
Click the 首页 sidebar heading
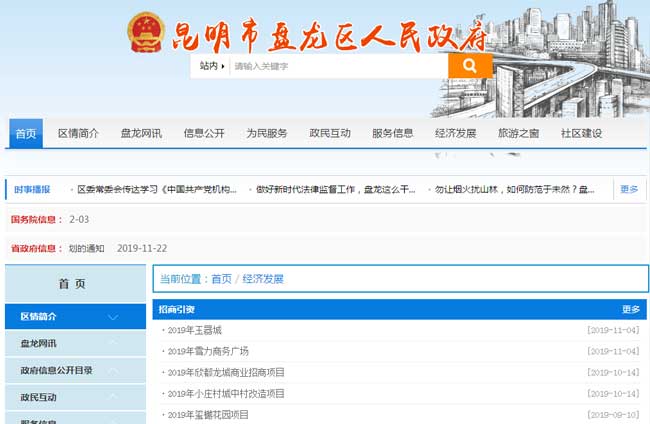72,284
